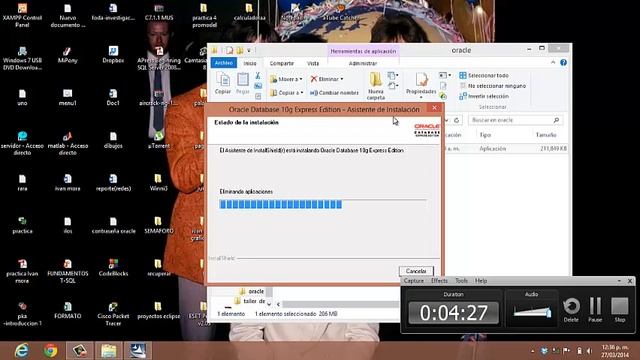
Task: Click the refresh icon beside address bar
Action: [456, 120]
